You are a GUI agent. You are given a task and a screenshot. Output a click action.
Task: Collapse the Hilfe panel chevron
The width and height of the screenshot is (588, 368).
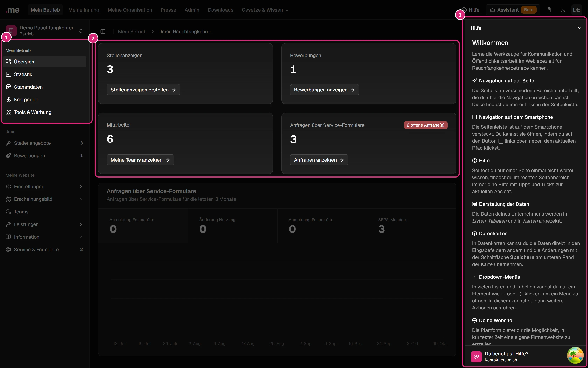click(x=579, y=28)
